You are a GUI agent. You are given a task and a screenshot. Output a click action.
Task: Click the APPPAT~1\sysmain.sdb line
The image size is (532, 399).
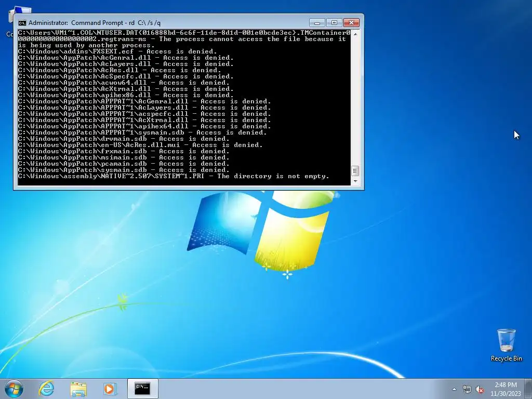[x=142, y=132]
